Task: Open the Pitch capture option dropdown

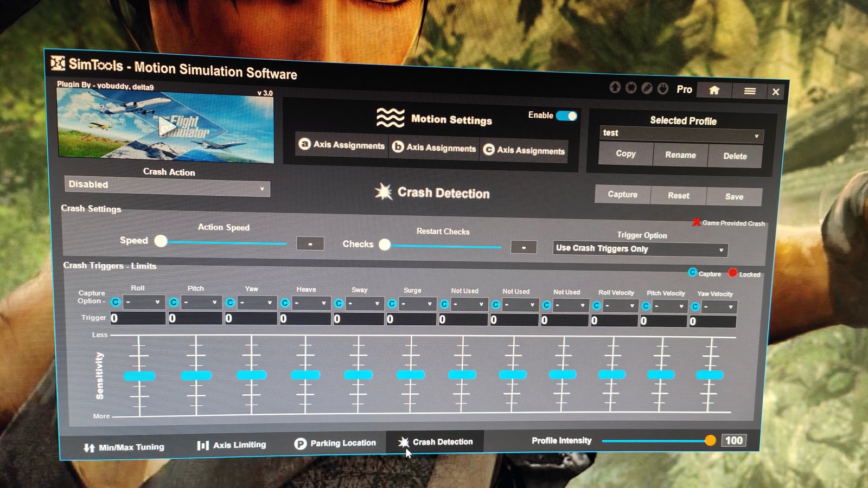Action: 200,303
